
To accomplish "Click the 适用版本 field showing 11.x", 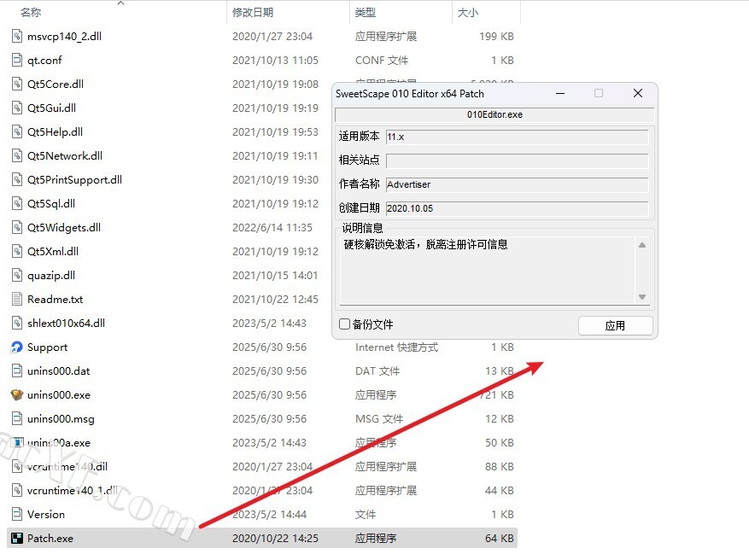I will point(517,137).
